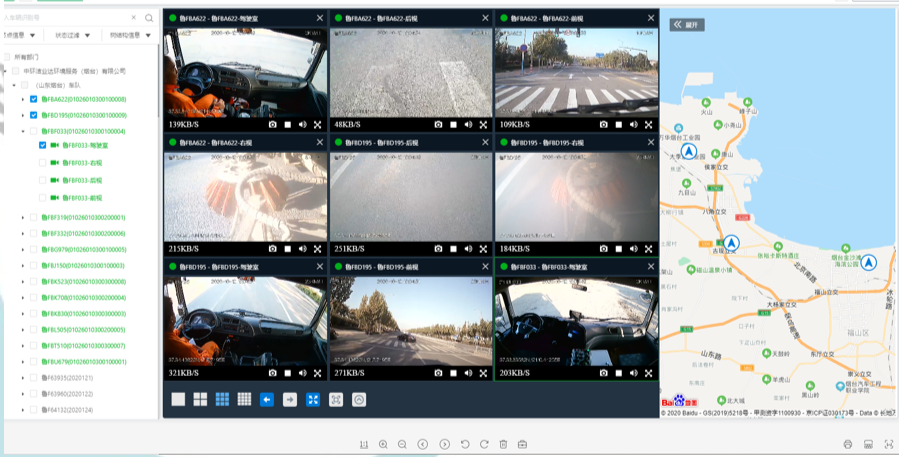Image resolution: width=901 pixels, height=457 pixels.
Task: Expand the 鲁FBF319 vehicle tree node
Action: (x=22, y=217)
